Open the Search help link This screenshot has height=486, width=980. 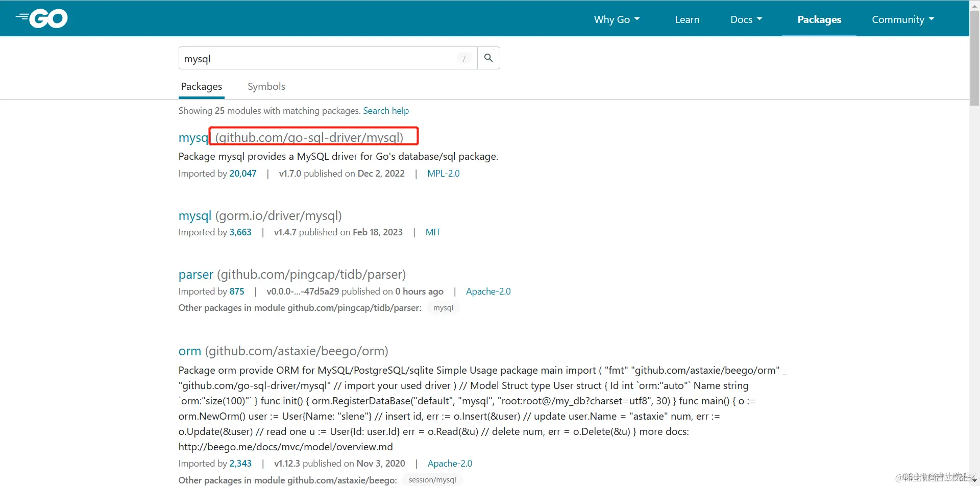pyautogui.click(x=386, y=111)
